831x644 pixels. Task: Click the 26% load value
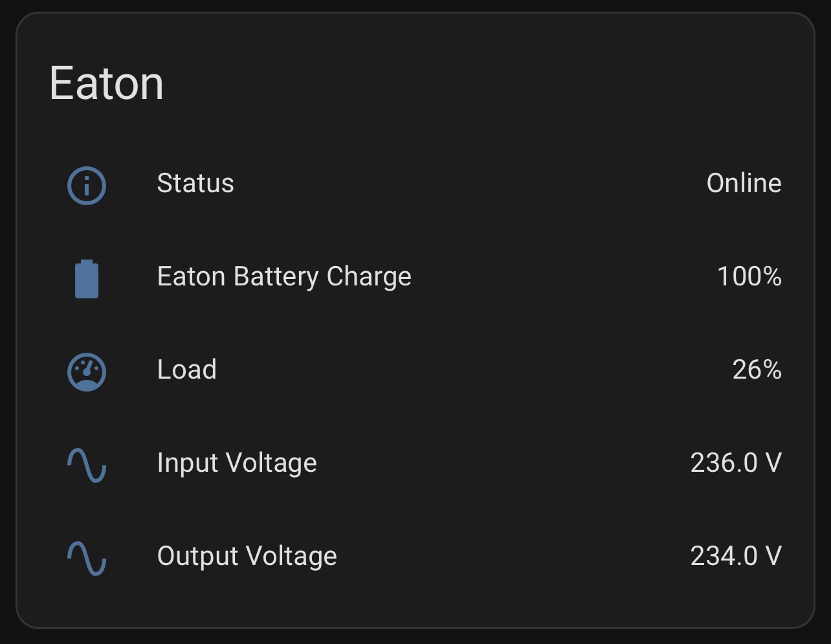pos(757,370)
